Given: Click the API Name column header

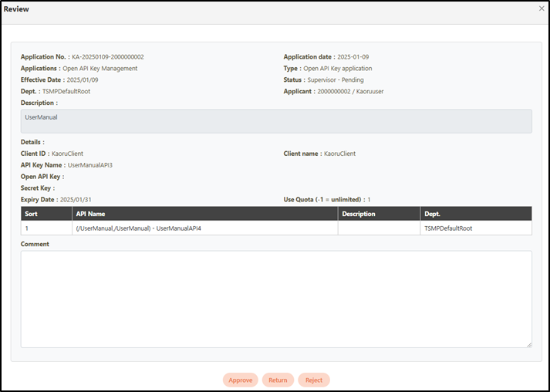Looking at the screenshot, I should pyautogui.click(x=90, y=214).
